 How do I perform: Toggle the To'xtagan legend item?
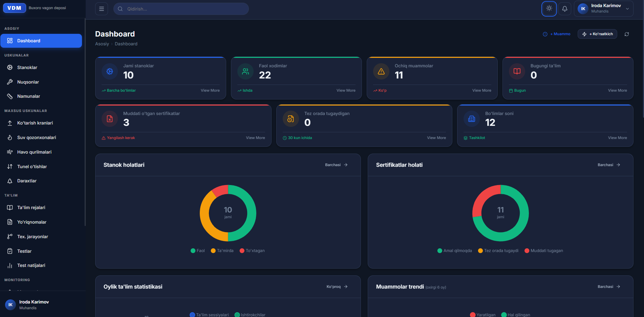[252, 251]
